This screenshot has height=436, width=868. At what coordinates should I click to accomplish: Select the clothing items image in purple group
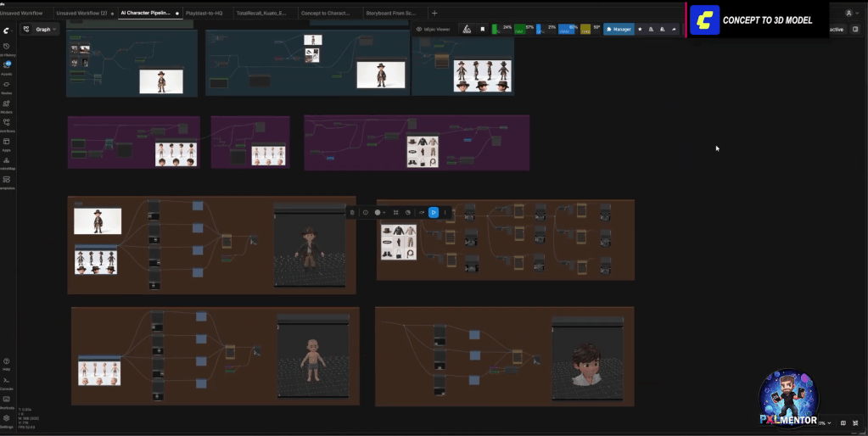coord(423,152)
